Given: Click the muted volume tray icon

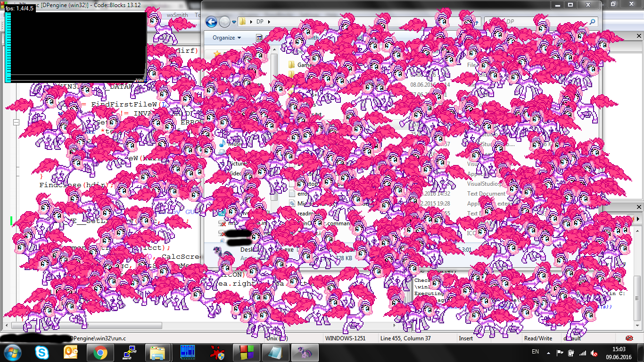Looking at the screenshot, I should 594,353.
